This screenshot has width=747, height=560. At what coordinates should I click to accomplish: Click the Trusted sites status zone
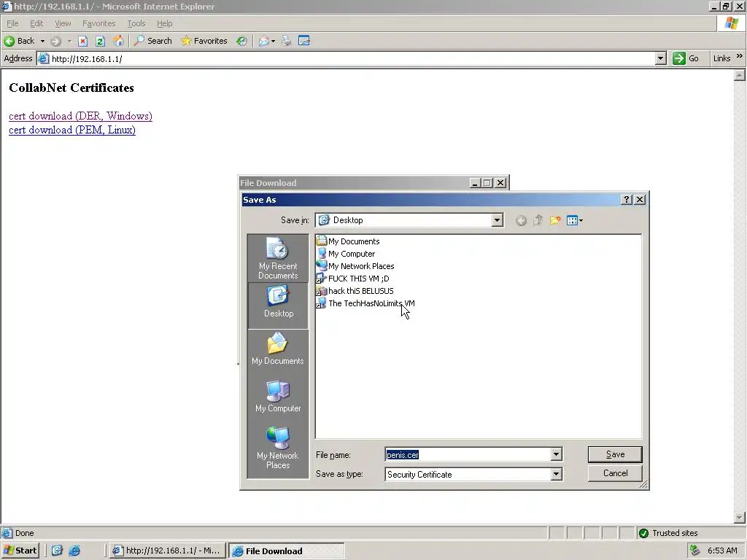tap(668, 533)
